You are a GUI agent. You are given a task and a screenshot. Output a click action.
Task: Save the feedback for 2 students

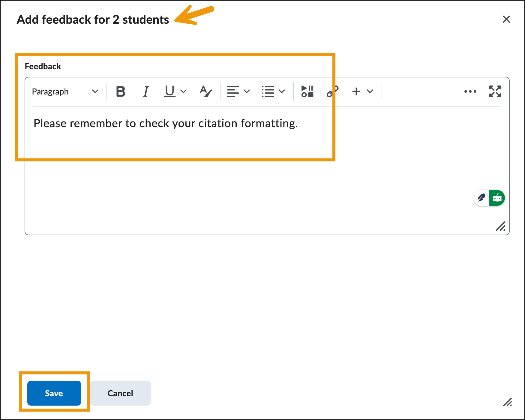(54, 393)
